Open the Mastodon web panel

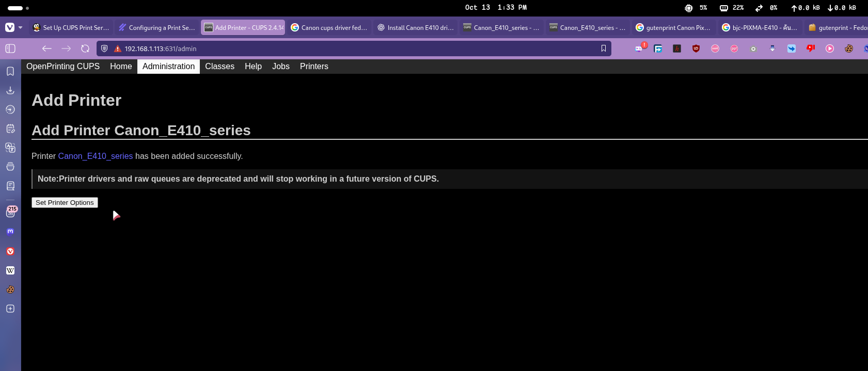tap(10, 232)
